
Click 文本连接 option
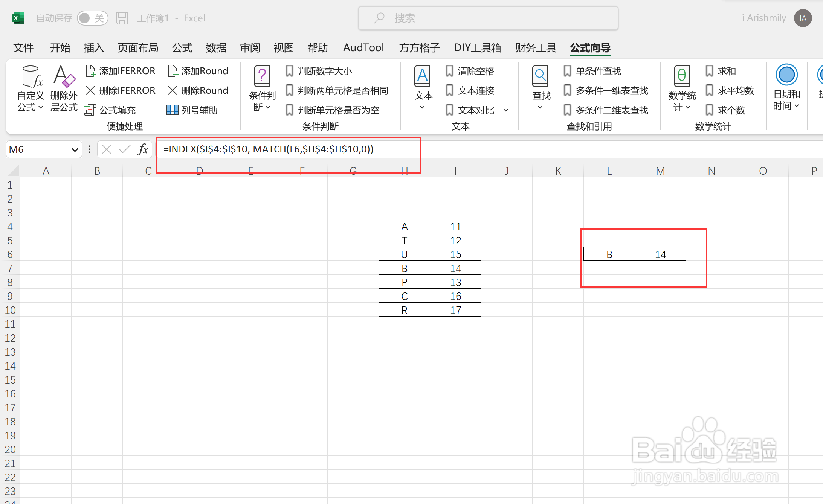click(x=470, y=90)
